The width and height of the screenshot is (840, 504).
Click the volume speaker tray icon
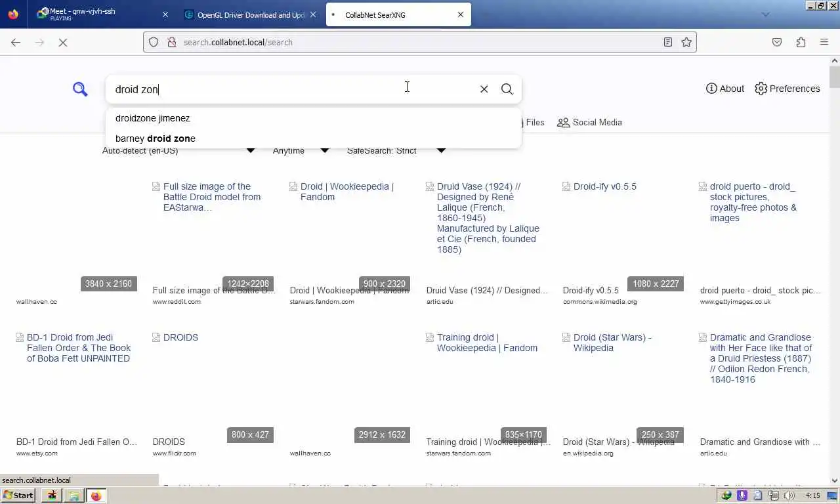pyautogui.click(x=789, y=495)
